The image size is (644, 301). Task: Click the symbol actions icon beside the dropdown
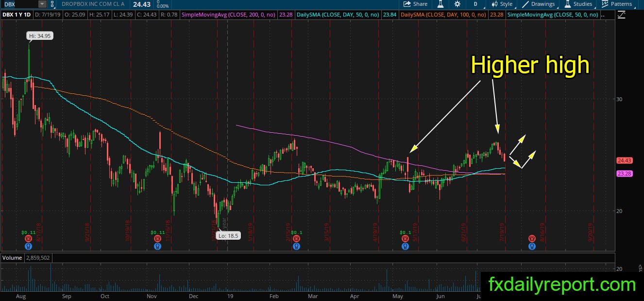[x=53, y=4]
